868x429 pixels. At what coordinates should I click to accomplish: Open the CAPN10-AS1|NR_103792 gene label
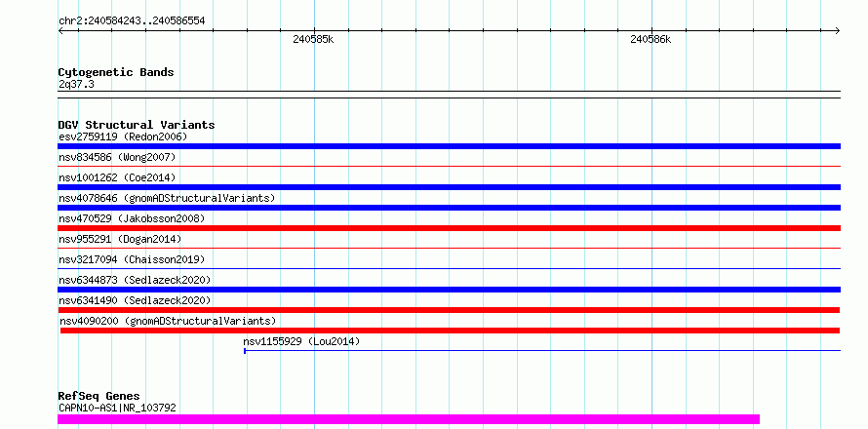tap(117, 408)
